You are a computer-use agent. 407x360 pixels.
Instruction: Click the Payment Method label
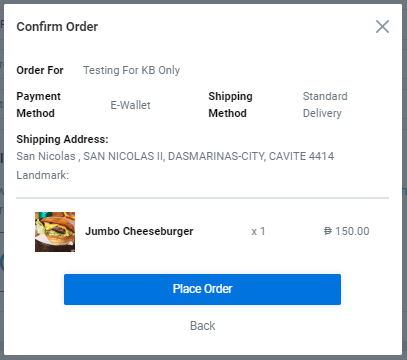tap(38, 105)
